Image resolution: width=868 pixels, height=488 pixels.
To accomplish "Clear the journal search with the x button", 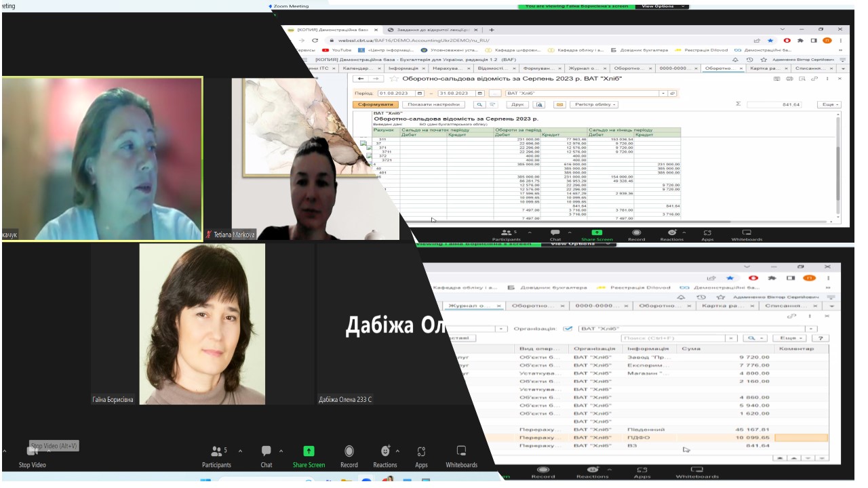I will tap(732, 338).
